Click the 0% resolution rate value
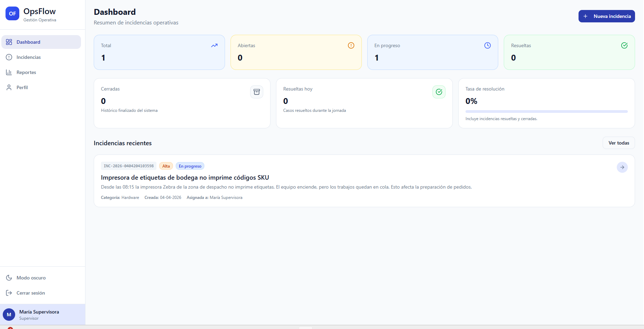The image size is (644, 329). [x=471, y=101]
